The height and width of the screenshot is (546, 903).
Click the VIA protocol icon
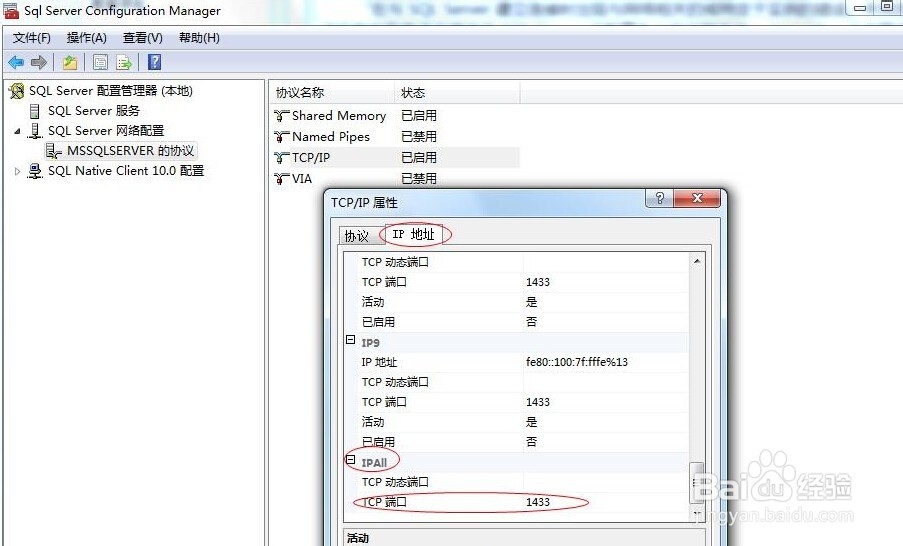281,179
